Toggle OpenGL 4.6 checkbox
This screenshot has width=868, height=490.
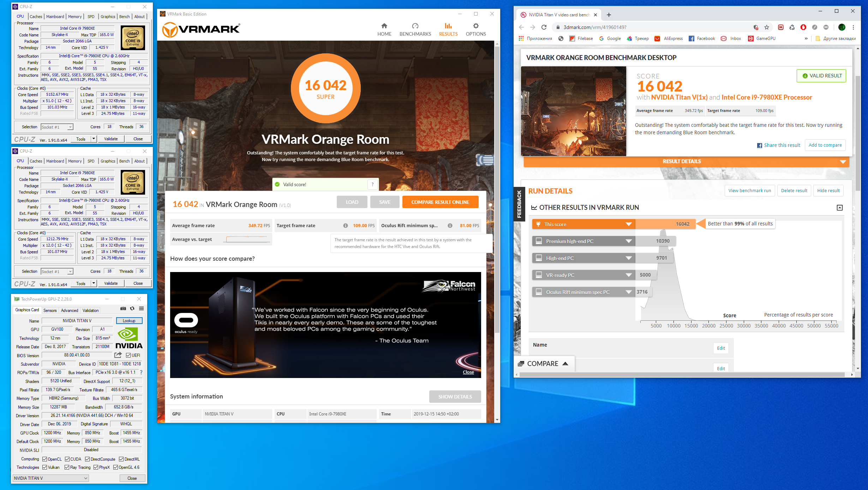[115, 467]
